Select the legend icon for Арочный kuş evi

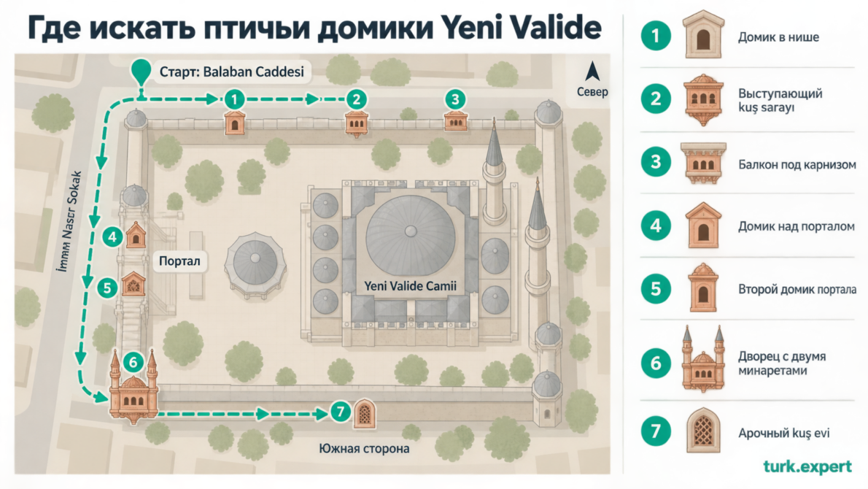click(703, 431)
